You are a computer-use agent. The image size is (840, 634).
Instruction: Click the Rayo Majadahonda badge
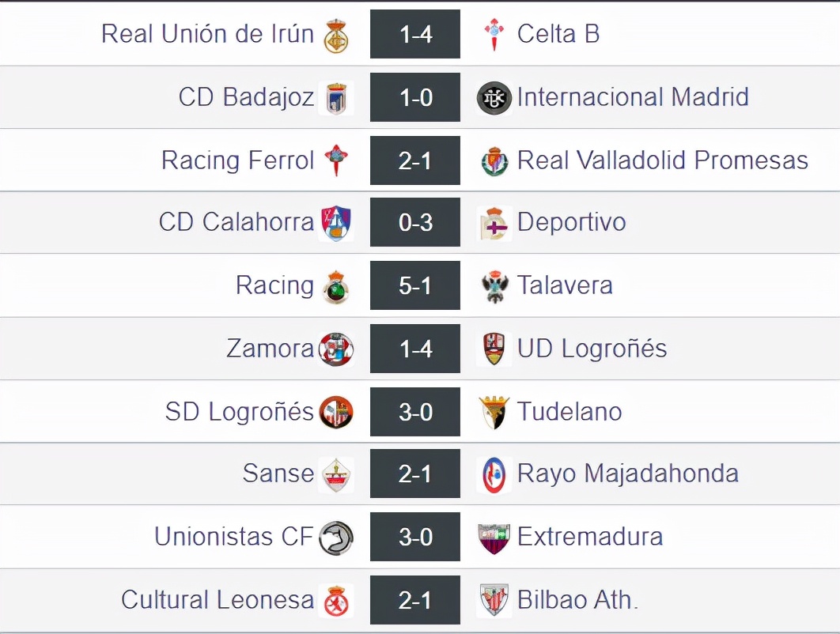tap(494, 474)
